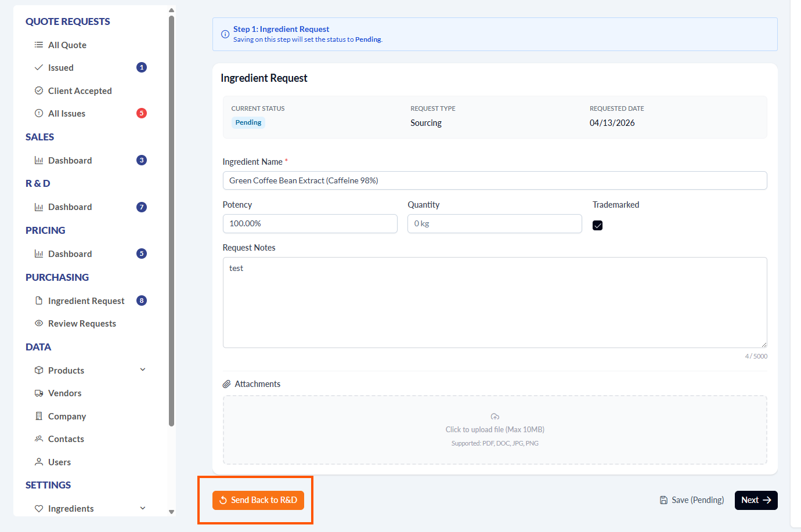Click the Request Notes resize handle

coord(764,345)
